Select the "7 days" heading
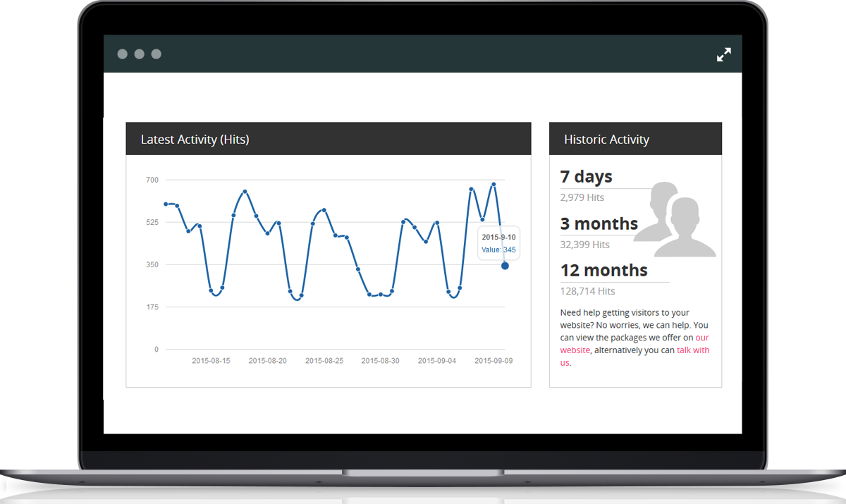846x504 pixels. pyautogui.click(x=586, y=176)
